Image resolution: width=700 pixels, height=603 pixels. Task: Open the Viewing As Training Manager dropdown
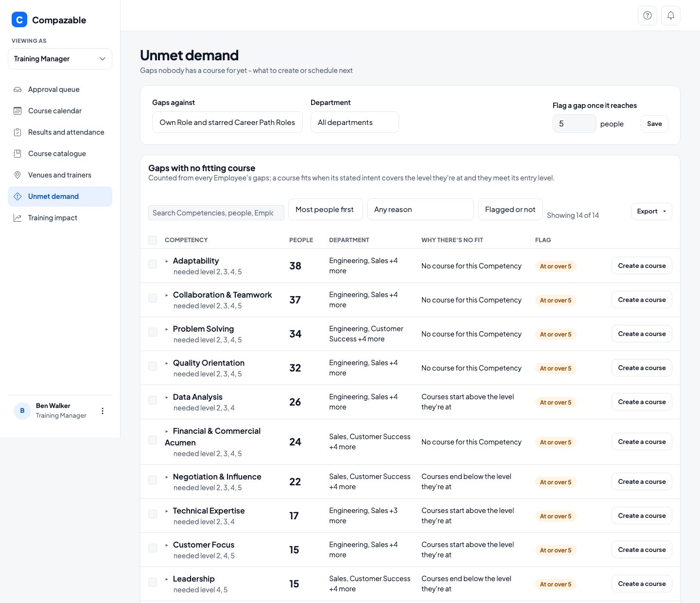point(60,59)
